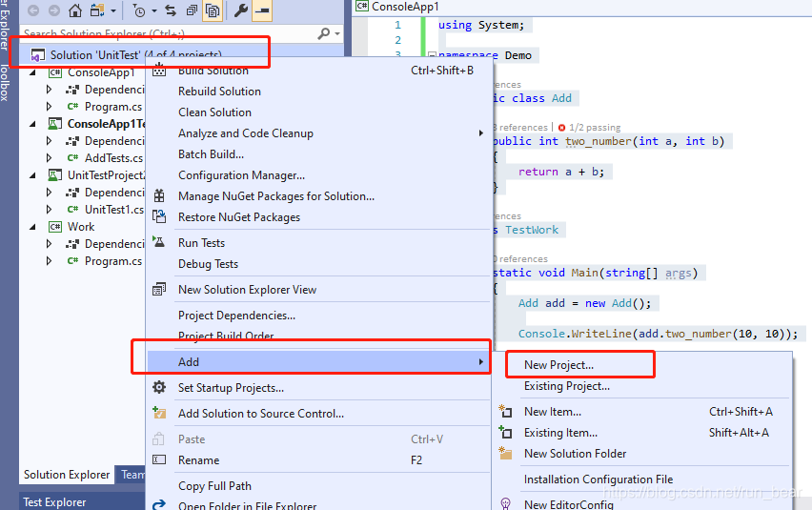Image resolution: width=812 pixels, height=510 pixels.
Task: Click the New Item... icon
Action: (x=505, y=411)
